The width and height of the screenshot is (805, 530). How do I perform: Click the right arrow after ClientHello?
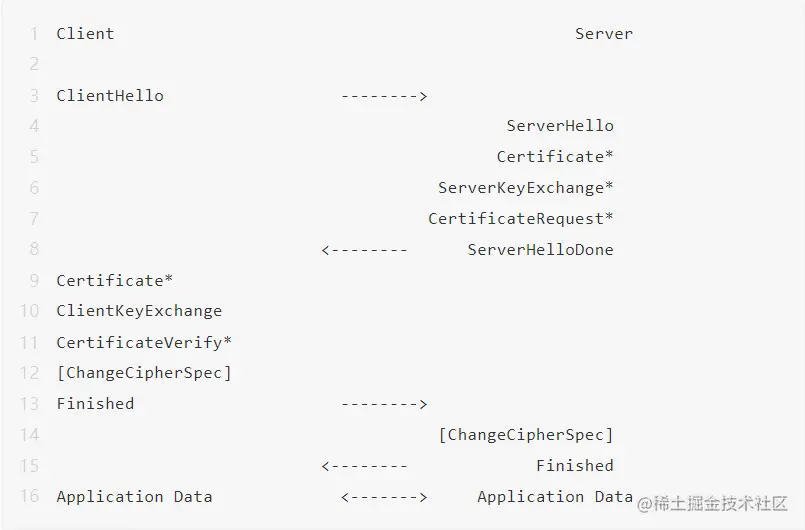coord(384,96)
